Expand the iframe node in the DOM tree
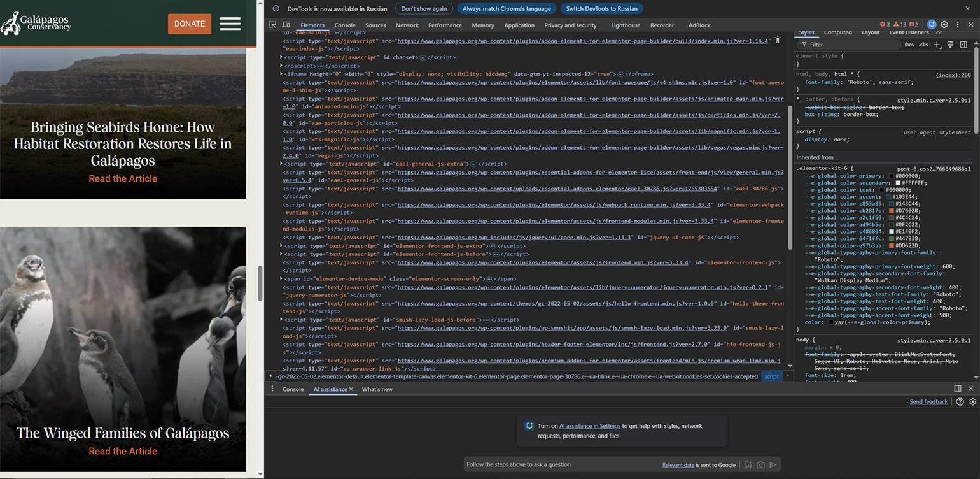The image size is (980, 479). coord(281,74)
